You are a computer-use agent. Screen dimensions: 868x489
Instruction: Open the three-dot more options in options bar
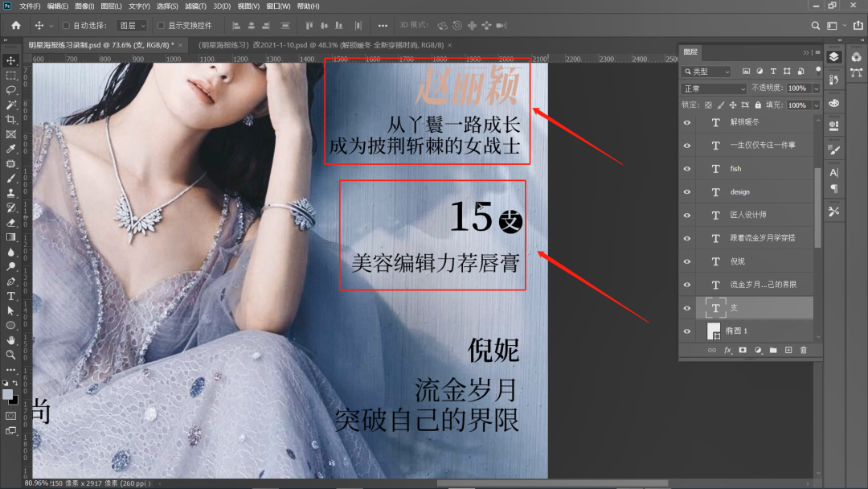pos(383,26)
